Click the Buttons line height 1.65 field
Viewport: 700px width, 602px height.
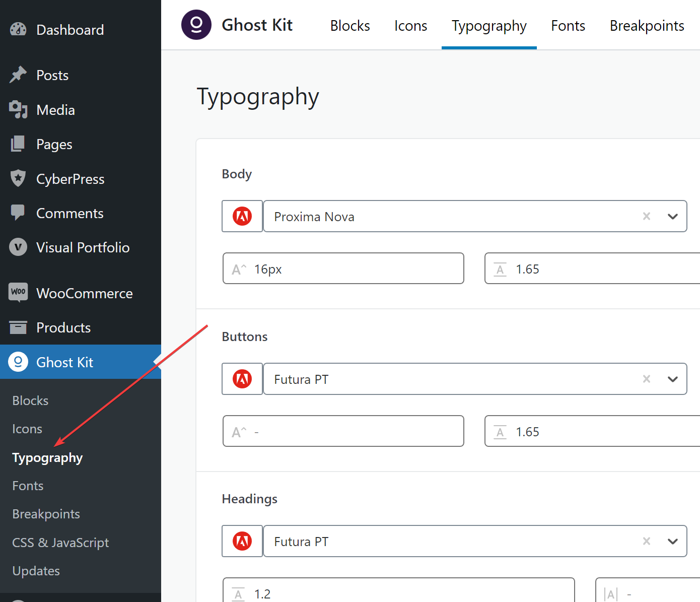592,431
